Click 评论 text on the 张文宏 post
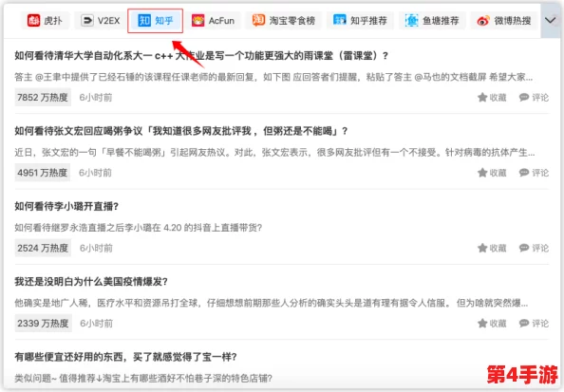Screen dimensions: 564x392 pyautogui.click(x=540, y=173)
